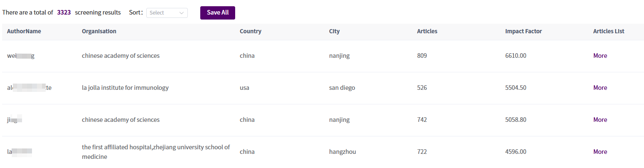Image resolution: width=644 pixels, height=168 pixels.
Task: Click the Organisation column header
Action: [x=99, y=31]
